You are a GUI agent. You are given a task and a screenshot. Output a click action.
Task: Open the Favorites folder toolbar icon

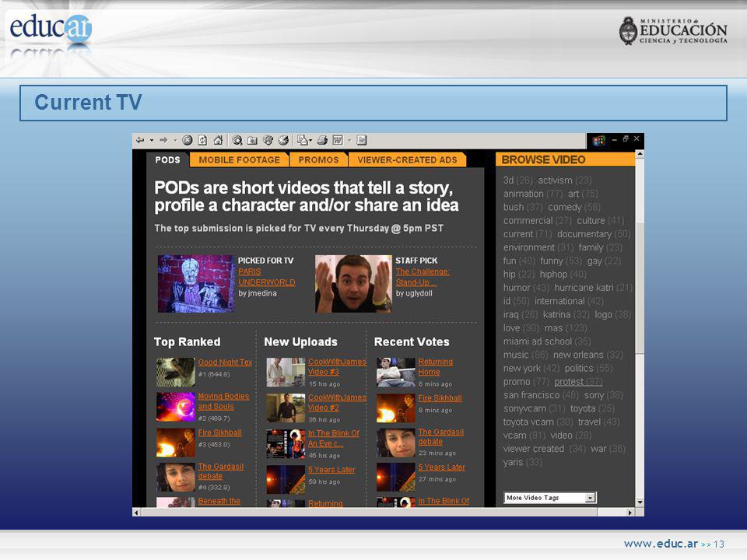tap(252, 140)
